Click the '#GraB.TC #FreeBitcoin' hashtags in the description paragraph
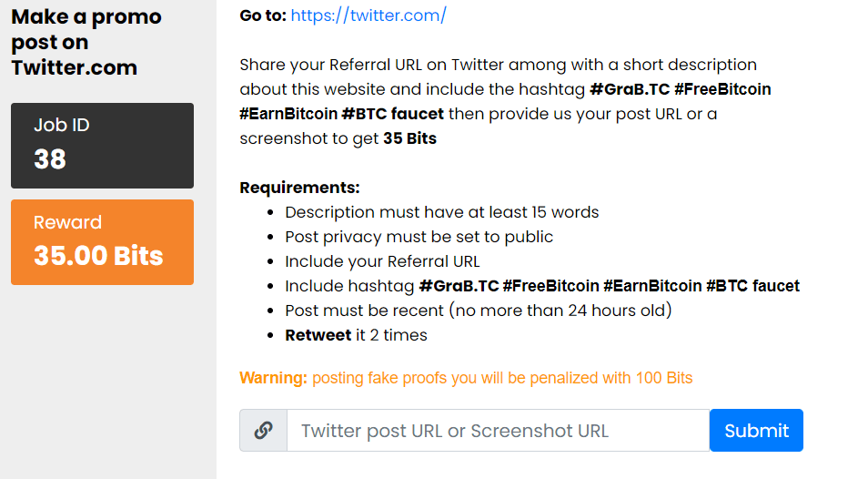Screen dimensions: 868x479 click(681, 89)
